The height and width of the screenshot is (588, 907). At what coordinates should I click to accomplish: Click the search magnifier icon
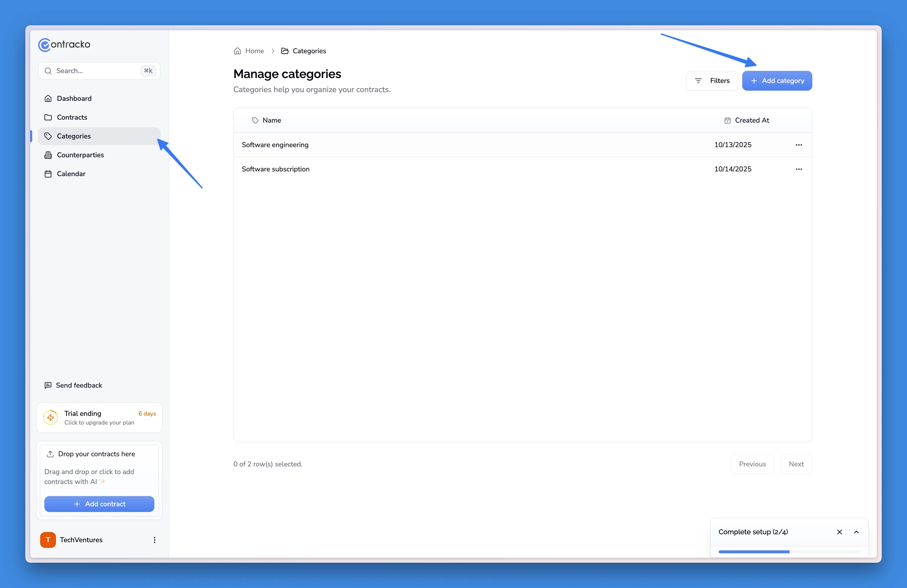pos(48,71)
